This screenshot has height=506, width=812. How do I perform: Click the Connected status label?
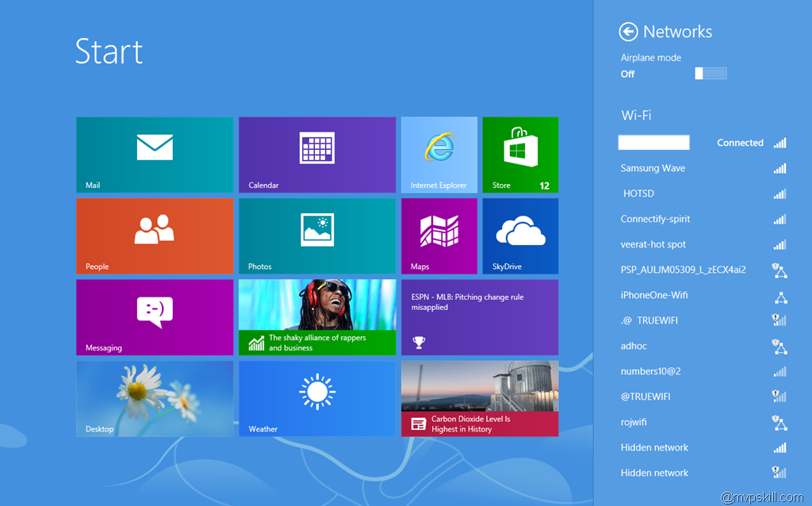pyautogui.click(x=740, y=143)
